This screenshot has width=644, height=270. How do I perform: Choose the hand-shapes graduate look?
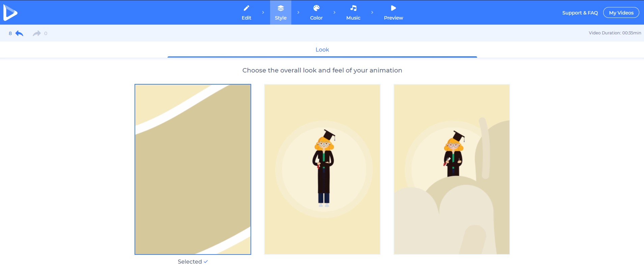pyautogui.click(x=452, y=169)
